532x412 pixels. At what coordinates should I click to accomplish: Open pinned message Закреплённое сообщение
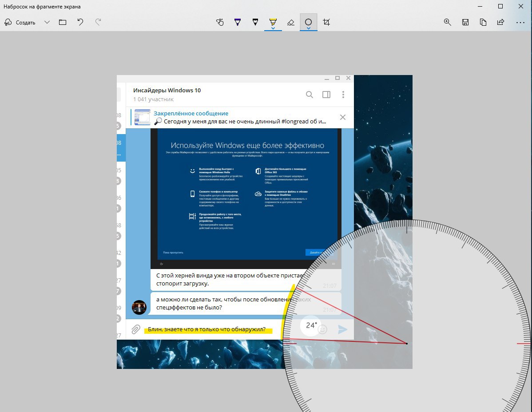coord(191,113)
